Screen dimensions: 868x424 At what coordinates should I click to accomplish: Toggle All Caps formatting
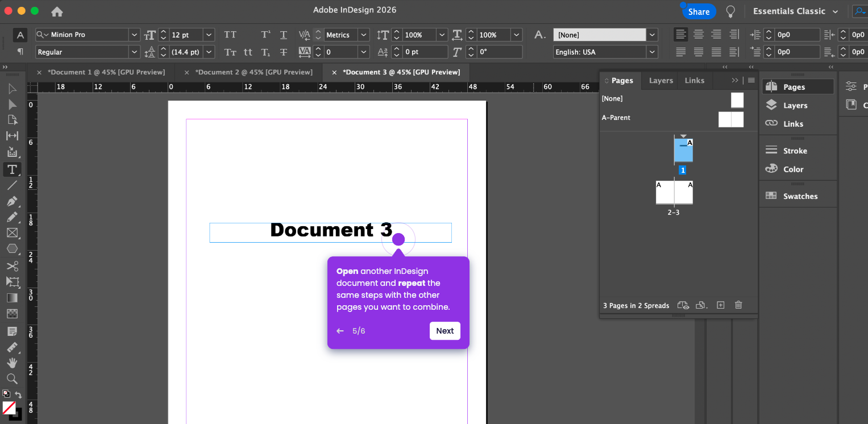coord(230,35)
